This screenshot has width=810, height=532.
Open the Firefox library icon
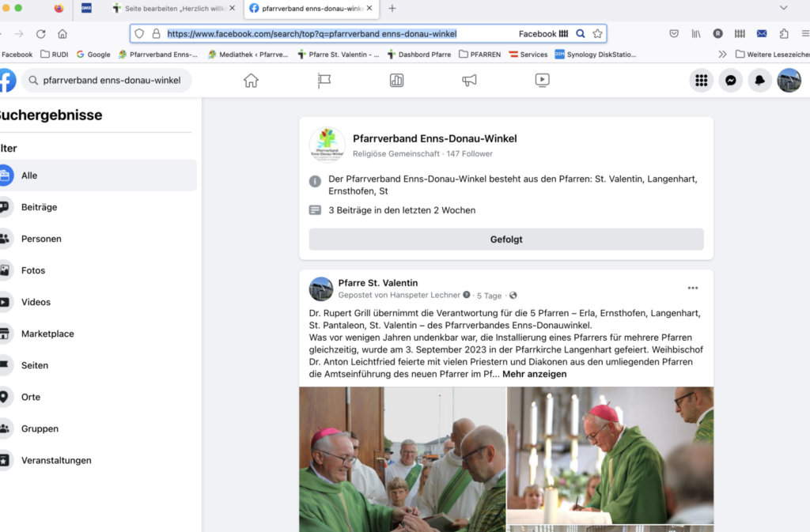[696, 33]
